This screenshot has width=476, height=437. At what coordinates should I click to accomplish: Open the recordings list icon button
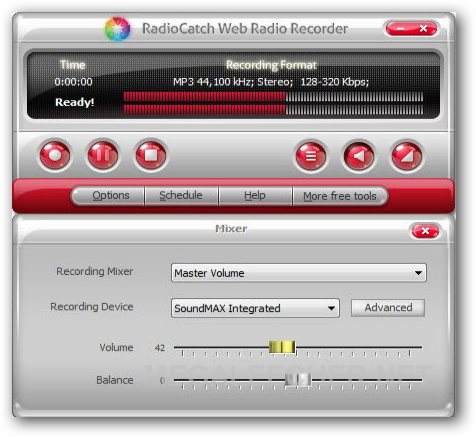point(311,156)
